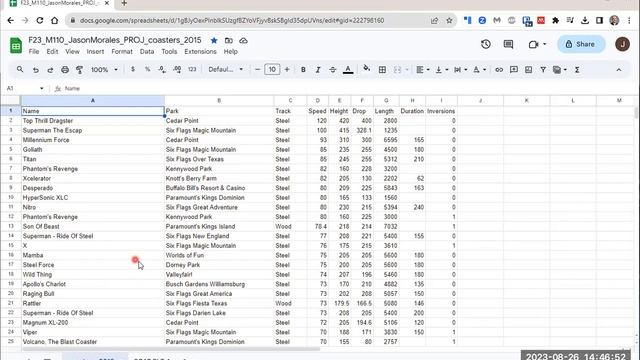Screen dimensions: 640x360
Task: Undo the last action
Action: click(36, 70)
